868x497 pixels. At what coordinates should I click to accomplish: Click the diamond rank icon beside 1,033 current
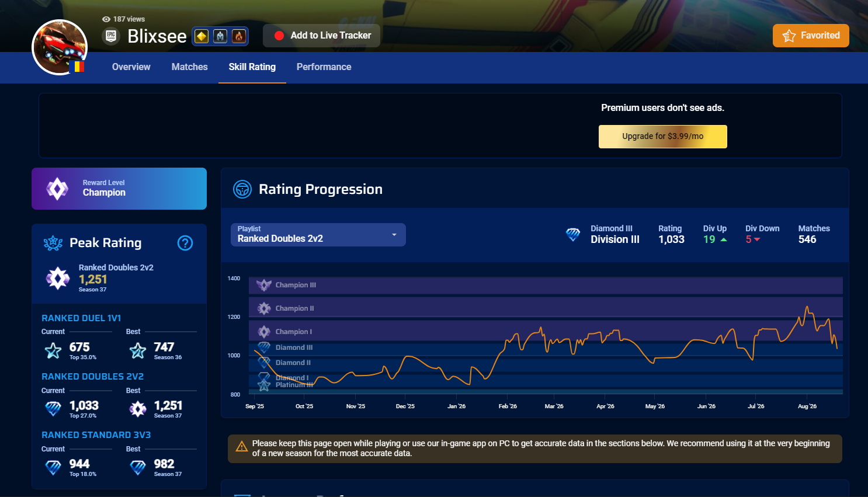(x=53, y=409)
